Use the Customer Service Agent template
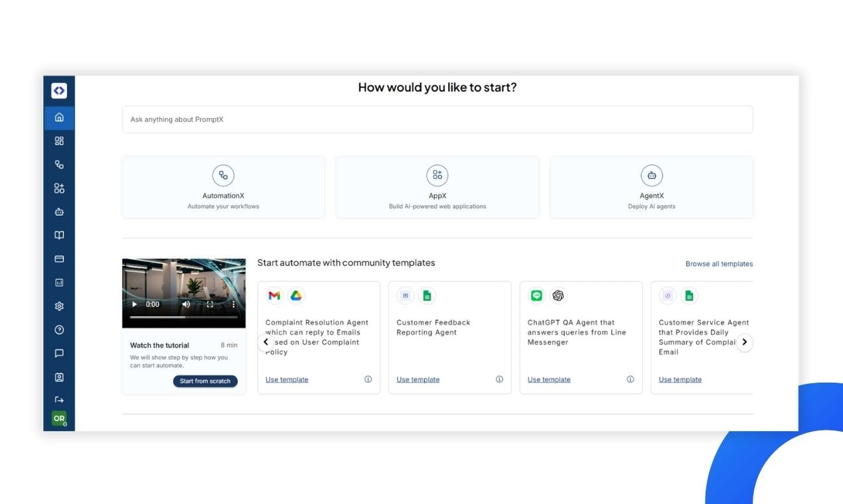 680,380
